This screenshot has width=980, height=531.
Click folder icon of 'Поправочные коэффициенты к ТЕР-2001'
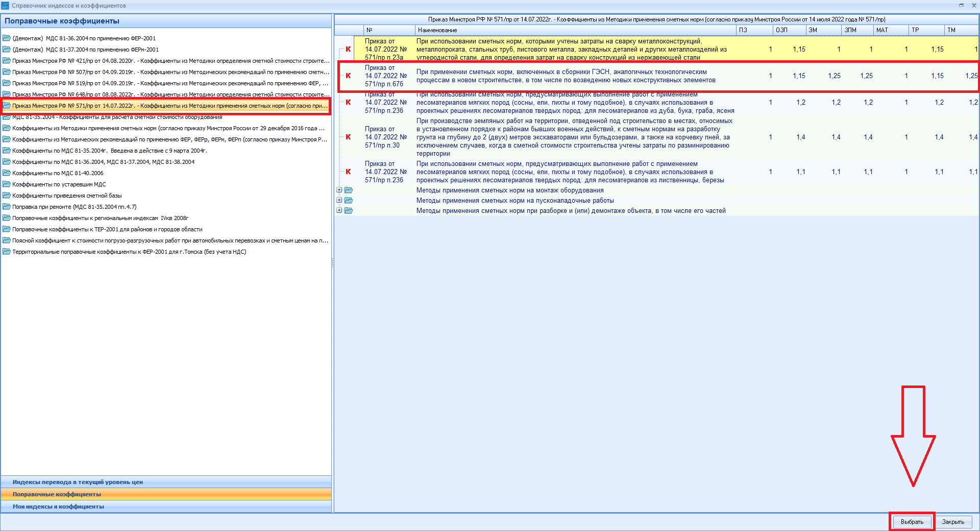click(x=7, y=229)
